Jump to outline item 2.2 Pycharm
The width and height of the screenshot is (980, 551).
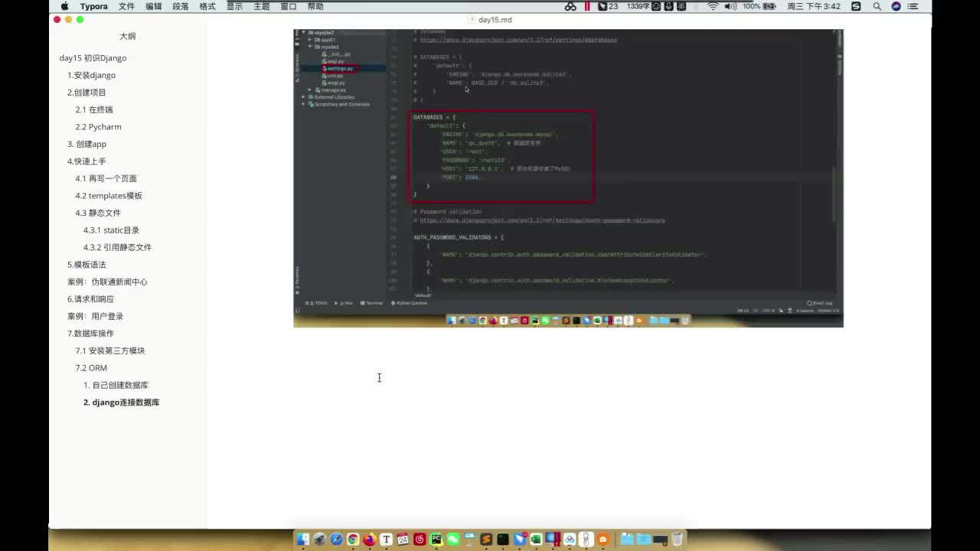click(x=98, y=127)
